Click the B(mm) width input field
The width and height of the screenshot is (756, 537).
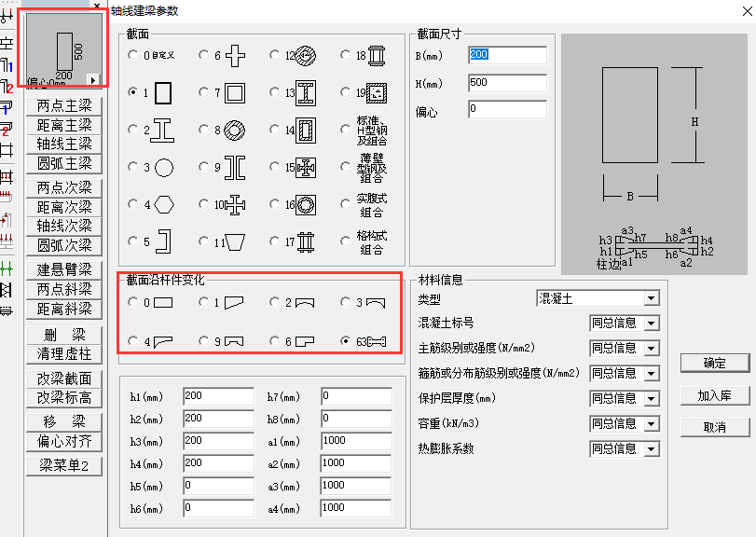[507, 55]
